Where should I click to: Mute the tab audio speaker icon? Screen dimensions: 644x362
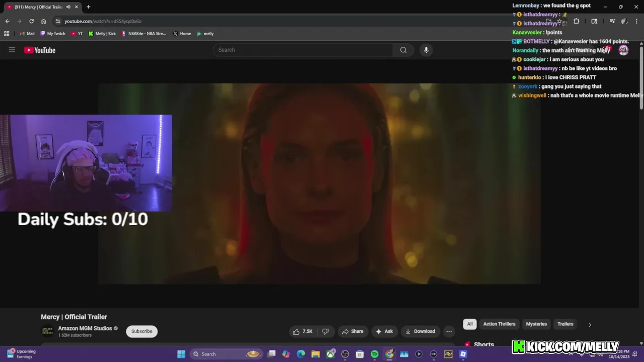coord(68,7)
